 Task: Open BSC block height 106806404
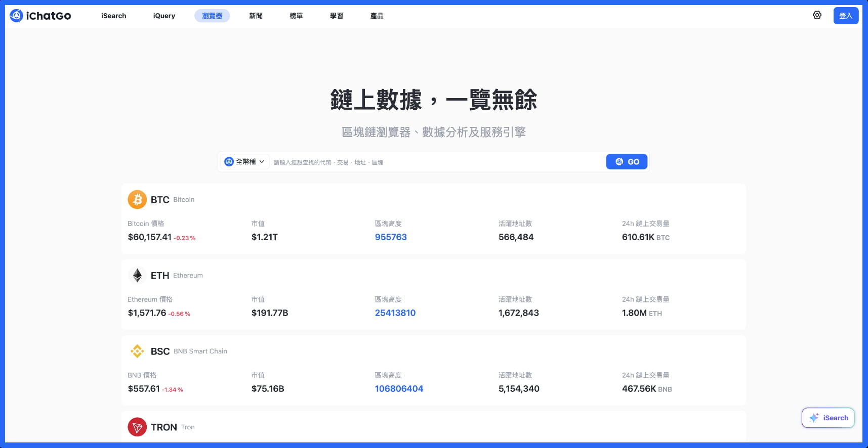click(399, 389)
